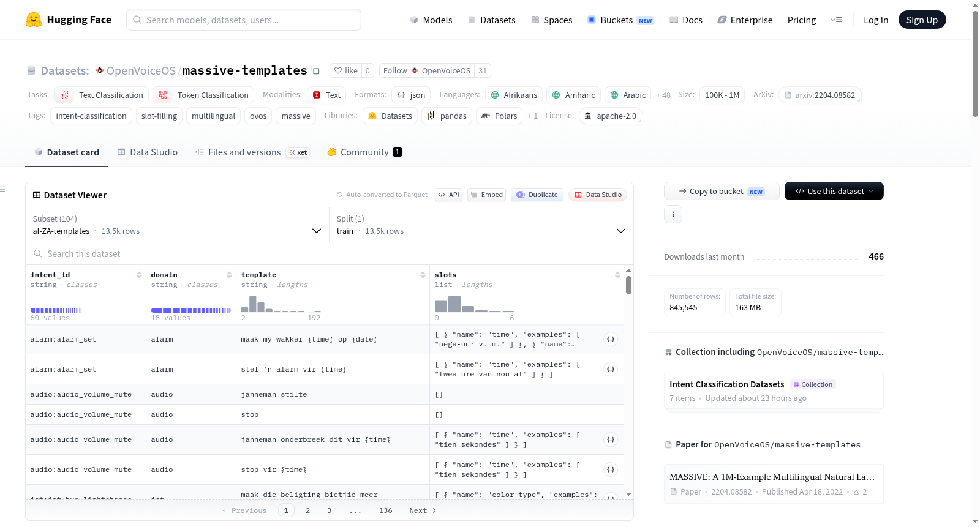Expand Use this dataset dropdown

coord(834,191)
